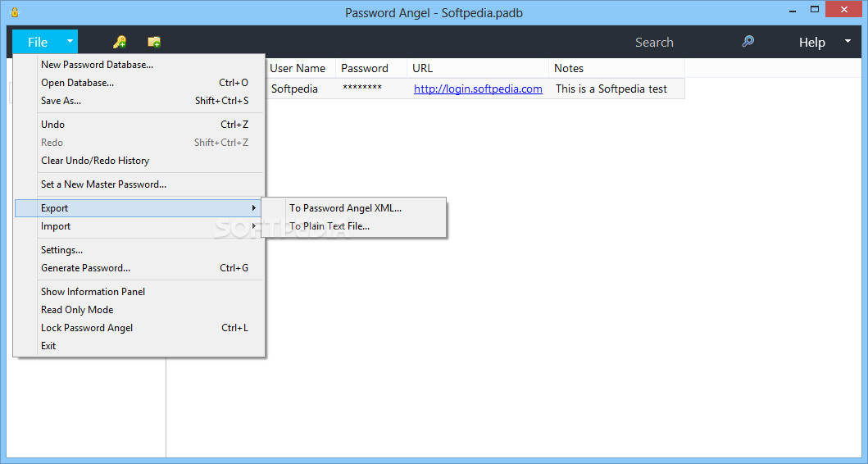This screenshot has height=464, width=868.
Task: Open the Help dropdown arrow
Action: [x=848, y=42]
